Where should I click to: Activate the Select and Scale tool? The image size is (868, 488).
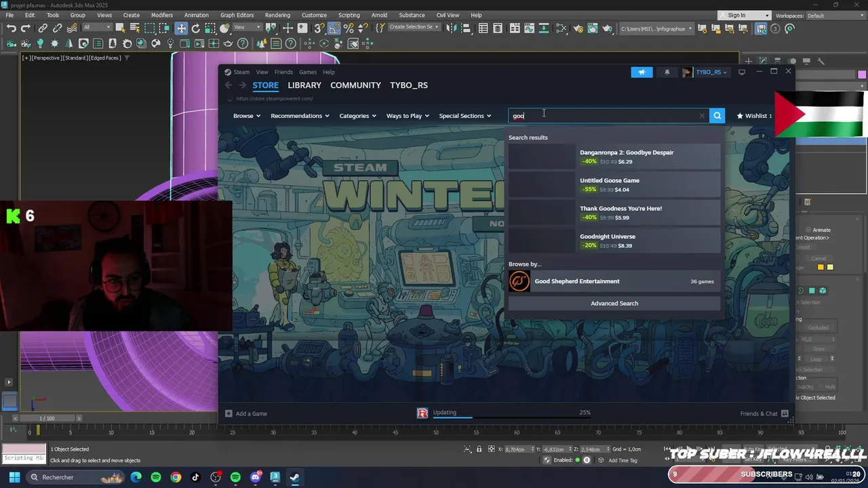[x=210, y=28]
